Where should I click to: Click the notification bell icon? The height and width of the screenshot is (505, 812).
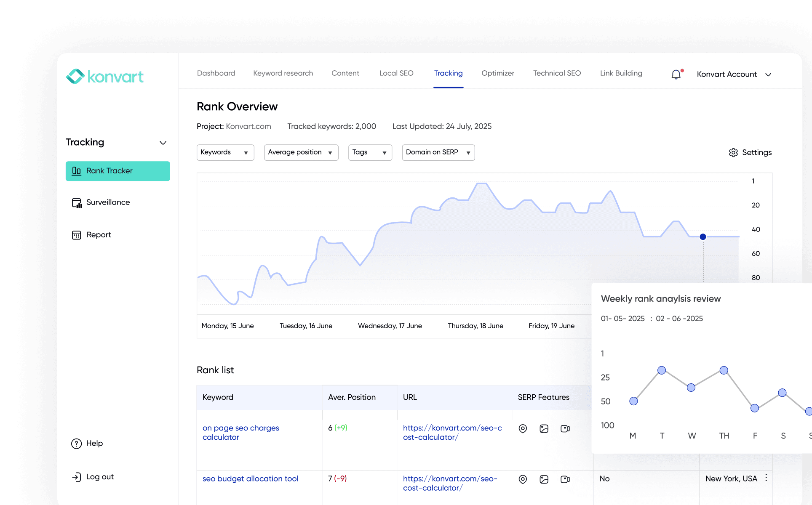point(676,74)
